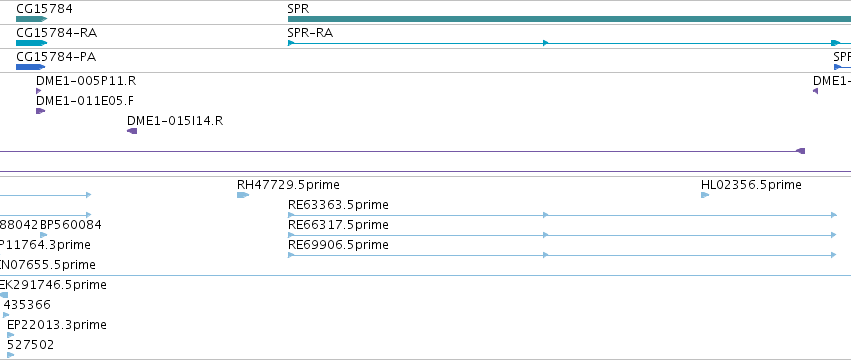Click the EK291746.5prime label
851x360 pixels.
coord(53,285)
